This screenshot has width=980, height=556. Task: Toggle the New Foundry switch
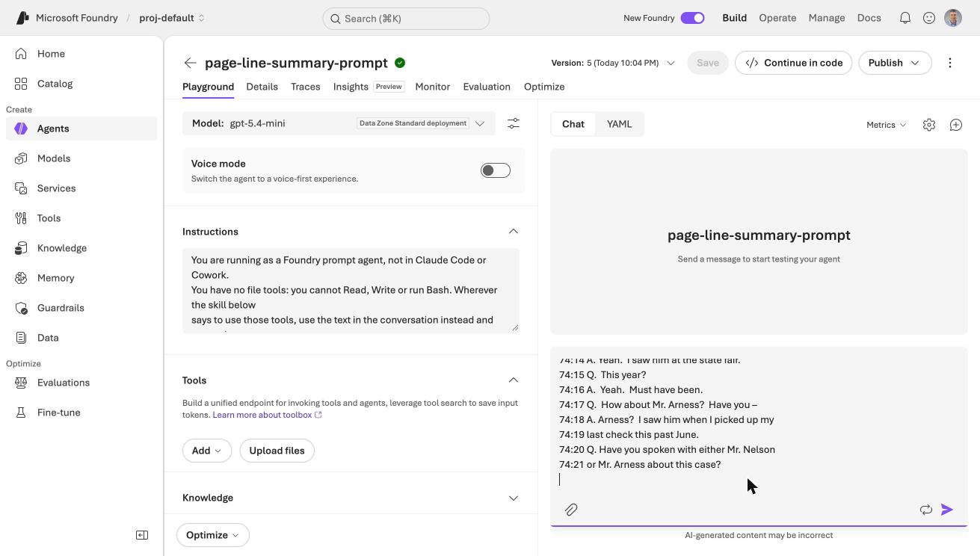coord(692,18)
